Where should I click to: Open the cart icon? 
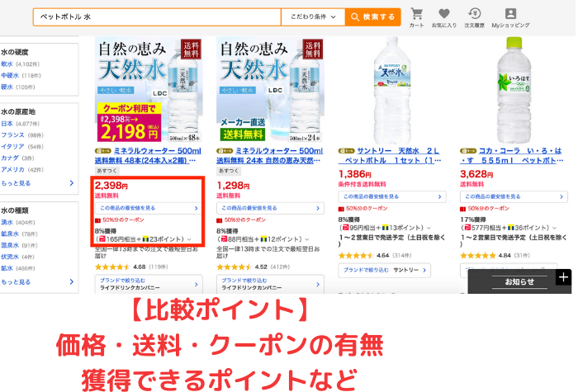(x=416, y=17)
